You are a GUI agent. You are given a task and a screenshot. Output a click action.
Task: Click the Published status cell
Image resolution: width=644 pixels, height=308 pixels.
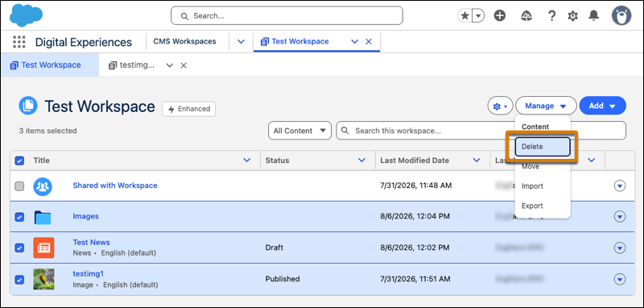283,279
